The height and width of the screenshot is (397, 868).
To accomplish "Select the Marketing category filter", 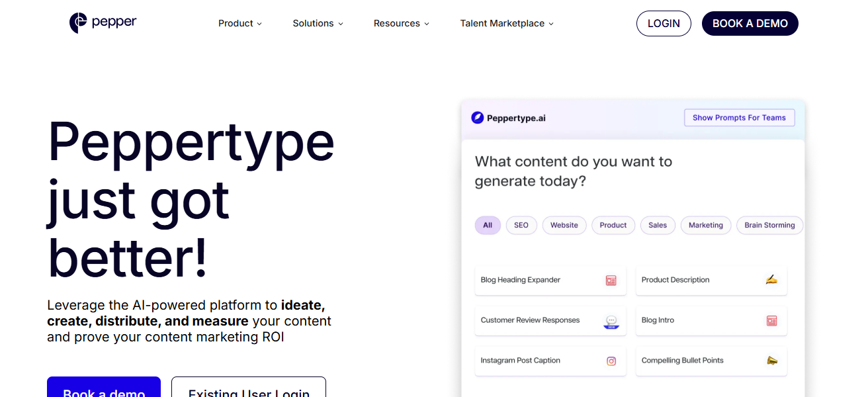I will click(x=706, y=225).
